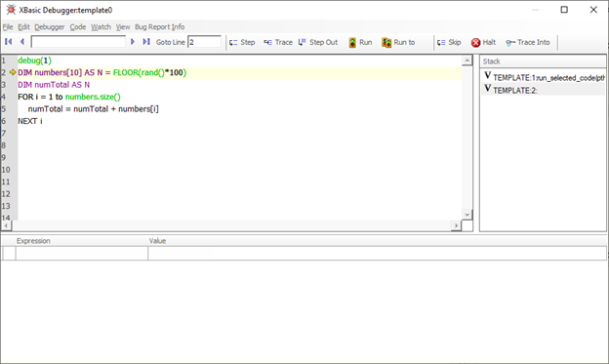
Task: Click the FOR i = 1 to line
Action: (69, 97)
